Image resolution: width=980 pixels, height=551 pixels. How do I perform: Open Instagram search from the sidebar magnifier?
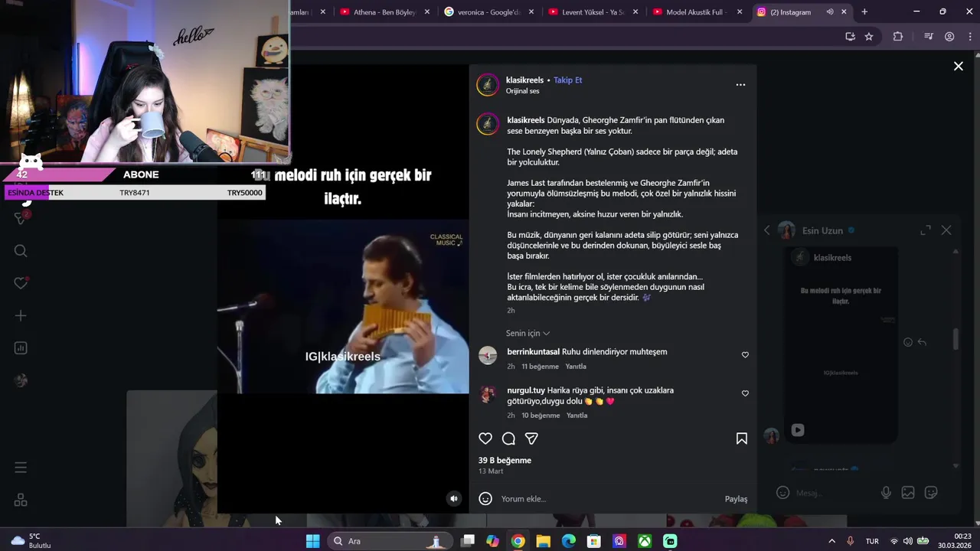pos(21,251)
